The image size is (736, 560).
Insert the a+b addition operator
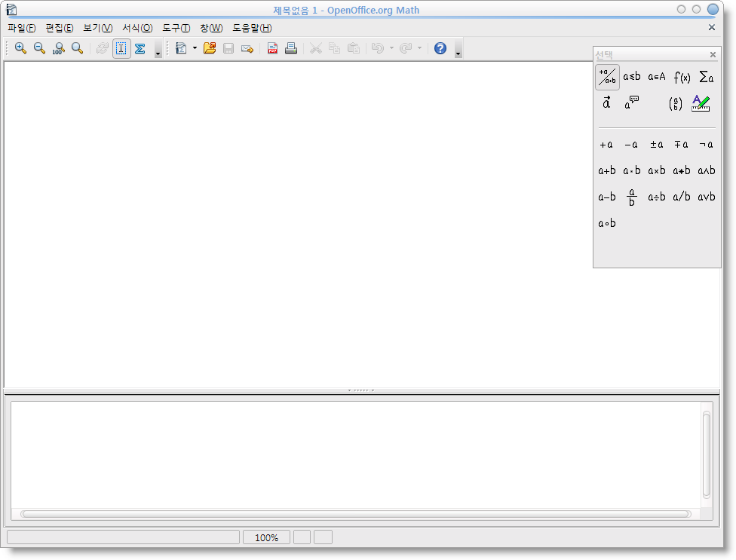[x=607, y=171]
